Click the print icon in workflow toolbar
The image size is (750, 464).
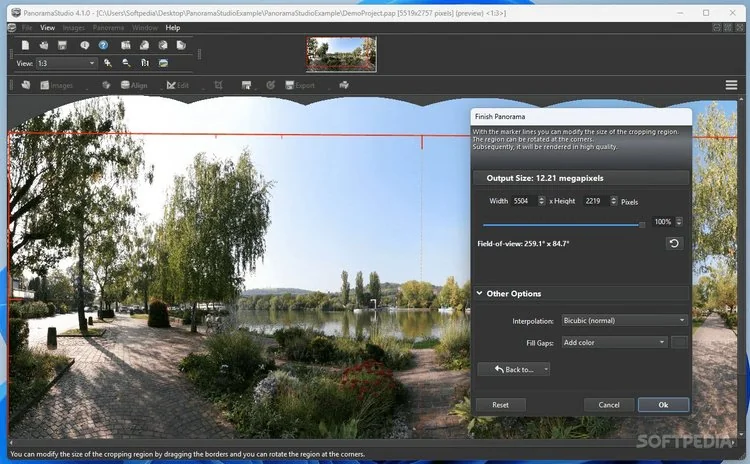344,85
